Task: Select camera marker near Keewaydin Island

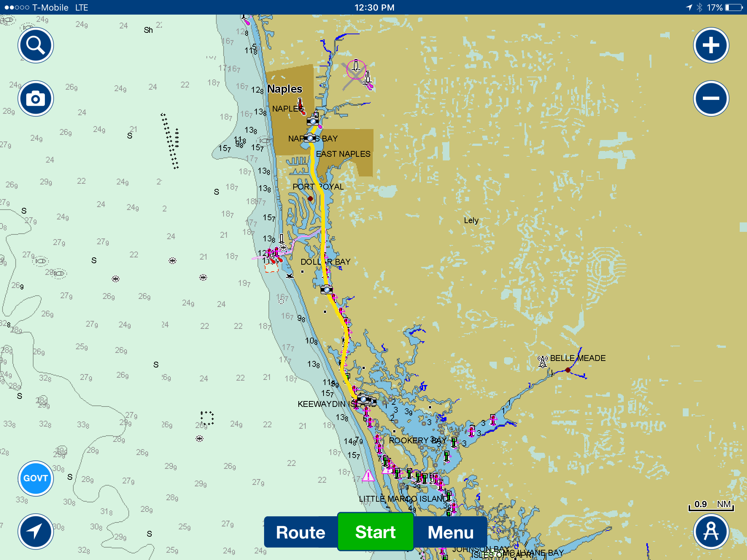Action: [x=364, y=400]
